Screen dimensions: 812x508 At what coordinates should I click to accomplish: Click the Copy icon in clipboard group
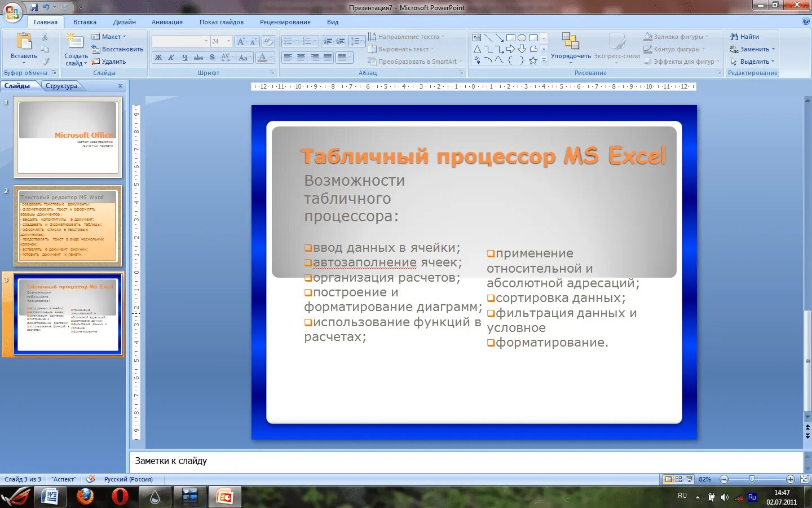(45, 49)
